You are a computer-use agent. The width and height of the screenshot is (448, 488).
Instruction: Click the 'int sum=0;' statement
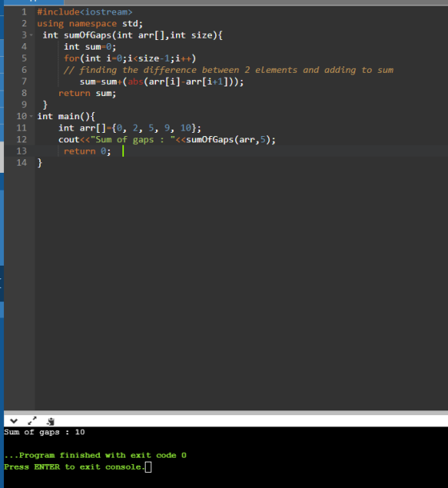tap(90, 46)
